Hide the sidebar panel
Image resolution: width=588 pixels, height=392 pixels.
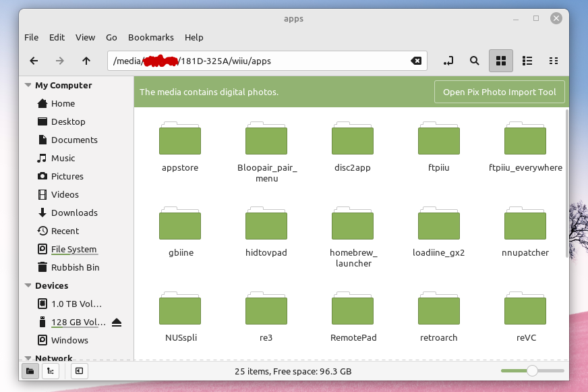[79, 371]
